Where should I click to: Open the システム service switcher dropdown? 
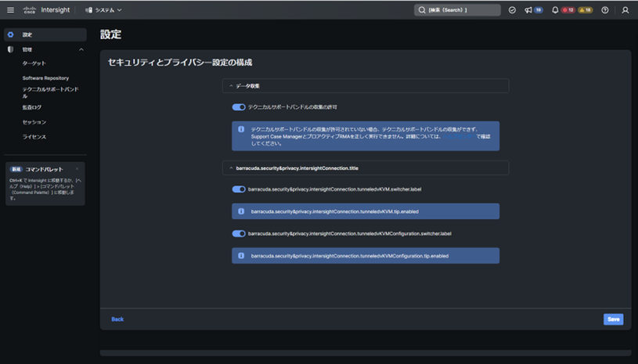pos(103,10)
